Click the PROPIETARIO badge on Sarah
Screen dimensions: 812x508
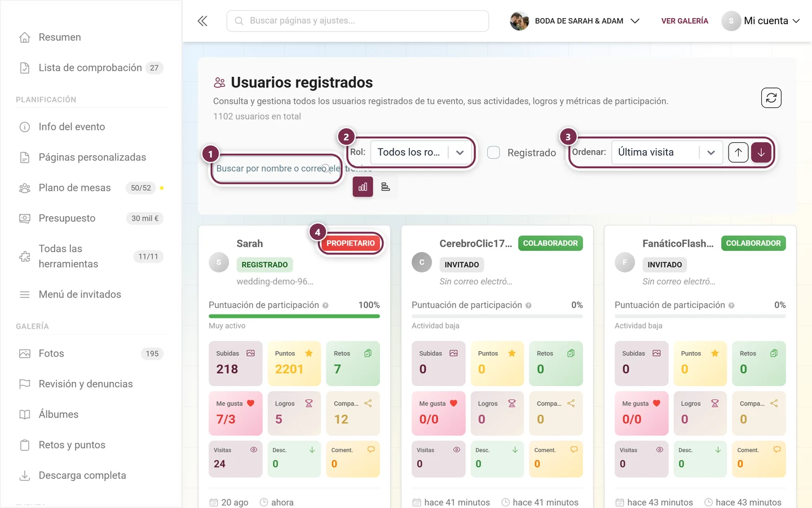(x=351, y=243)
